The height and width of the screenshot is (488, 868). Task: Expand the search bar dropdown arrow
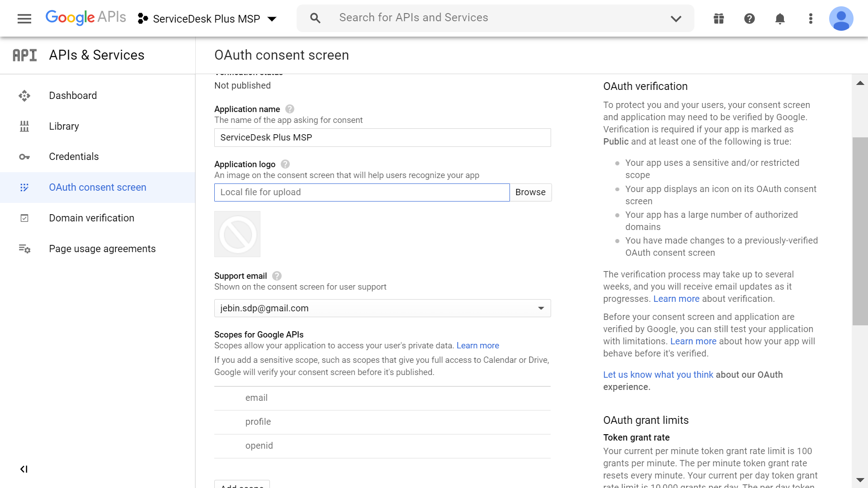(676, 19)
